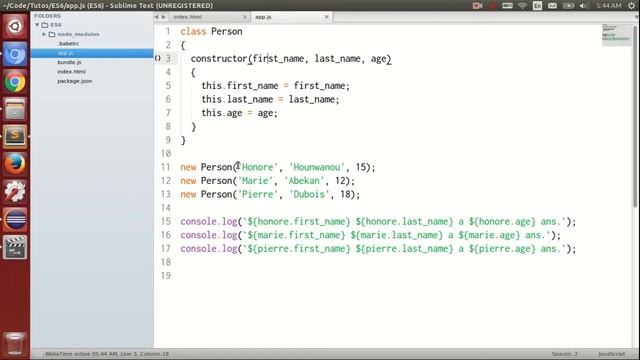Click the 'constructor' word on line 3

[x=219, y=59]
